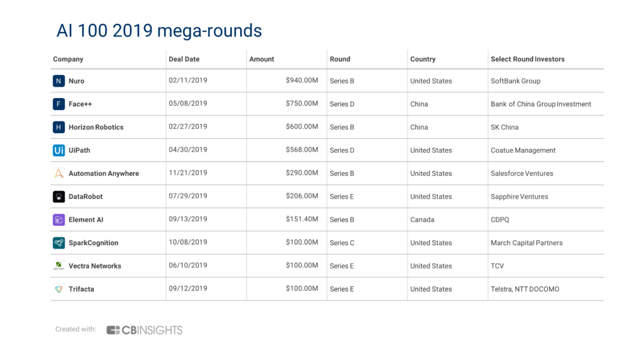Select the DataRobot logo icon

click(x=58, y=197)
